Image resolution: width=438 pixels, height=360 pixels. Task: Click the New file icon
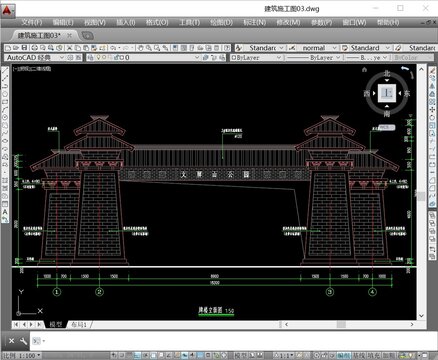coord(8,48)
